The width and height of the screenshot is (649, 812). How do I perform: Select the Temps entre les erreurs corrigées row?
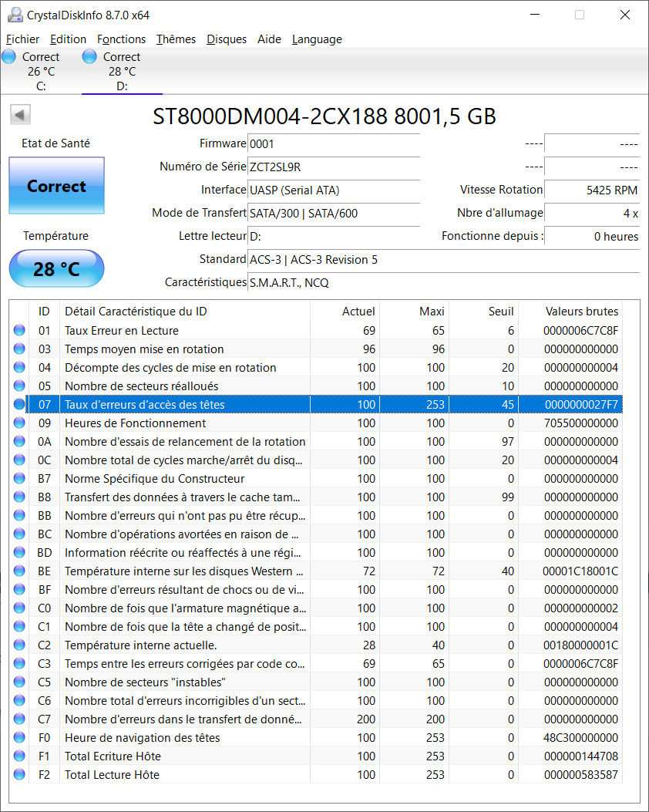[x=317, y=663]
